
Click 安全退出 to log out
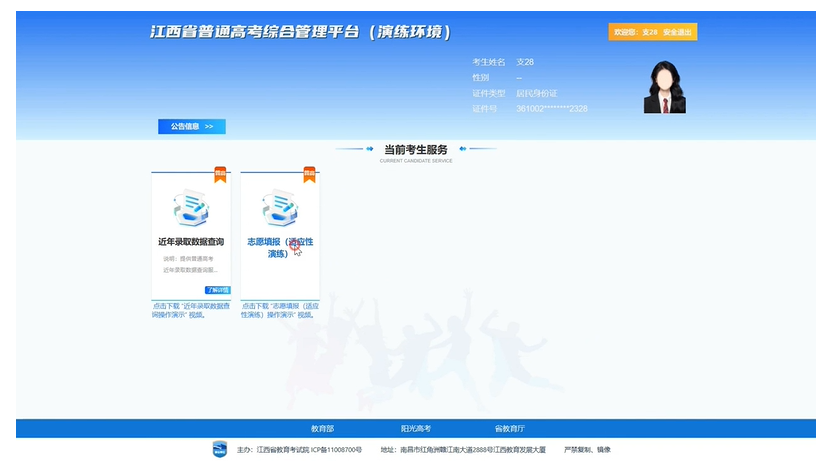click(677, 33)
